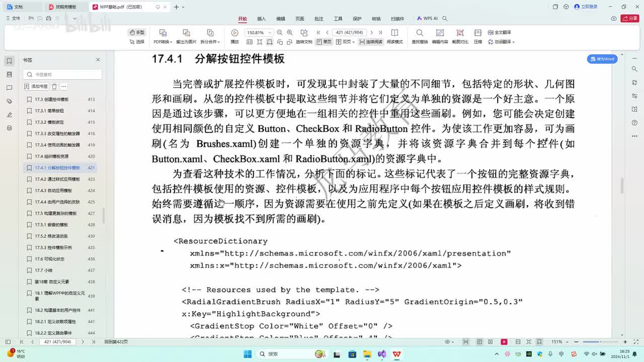The height and width of the screenshot is (362, 644).
Task: Click 全文翻译 full text translation
Action: [x=499, y=32]
